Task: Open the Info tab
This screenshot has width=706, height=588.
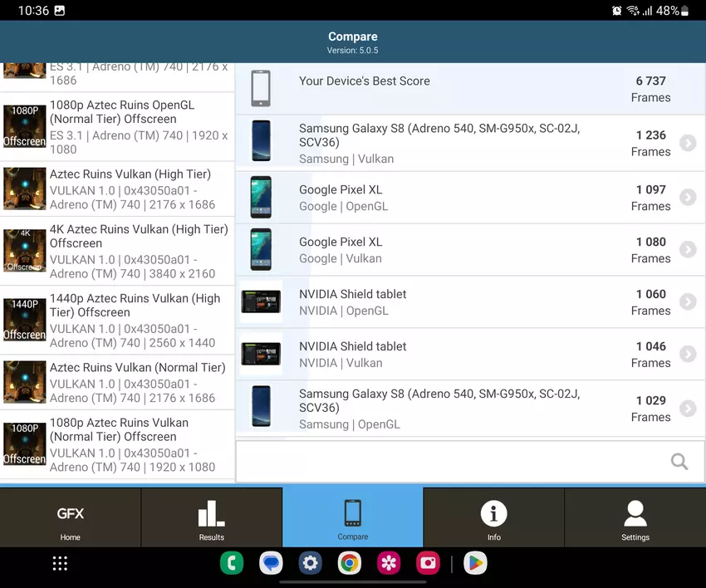Action: 494,518
